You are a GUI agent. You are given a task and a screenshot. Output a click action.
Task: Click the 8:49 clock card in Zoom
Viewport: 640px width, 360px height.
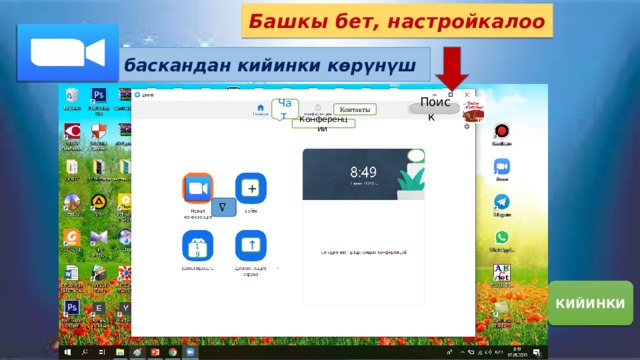tap(363, 174)
